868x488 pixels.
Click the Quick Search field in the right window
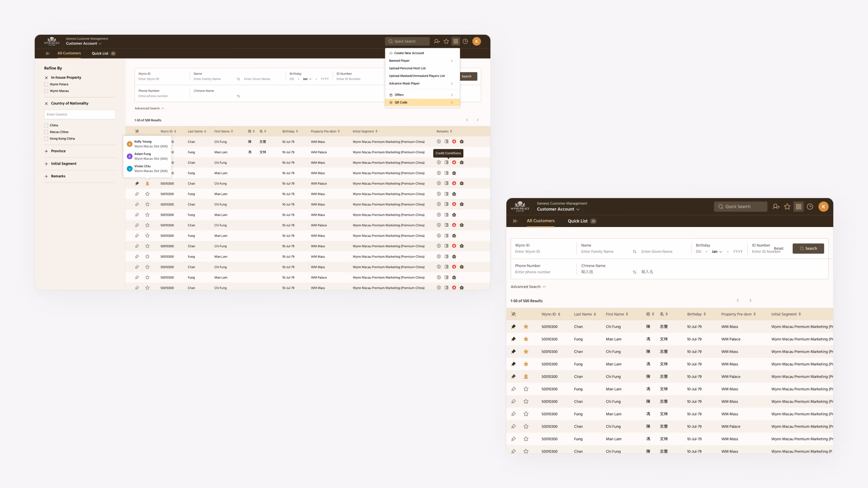point(740,207)
